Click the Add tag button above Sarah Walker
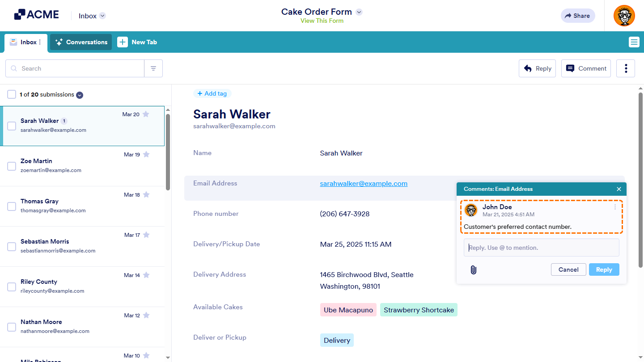 click(x=212, y=93)
